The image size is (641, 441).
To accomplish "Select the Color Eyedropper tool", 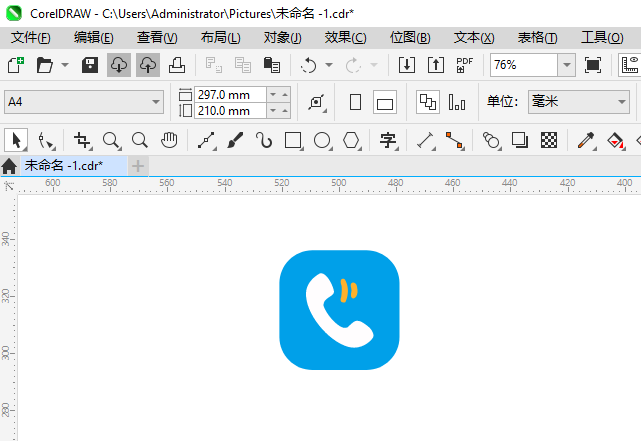I will coord(587,141).
